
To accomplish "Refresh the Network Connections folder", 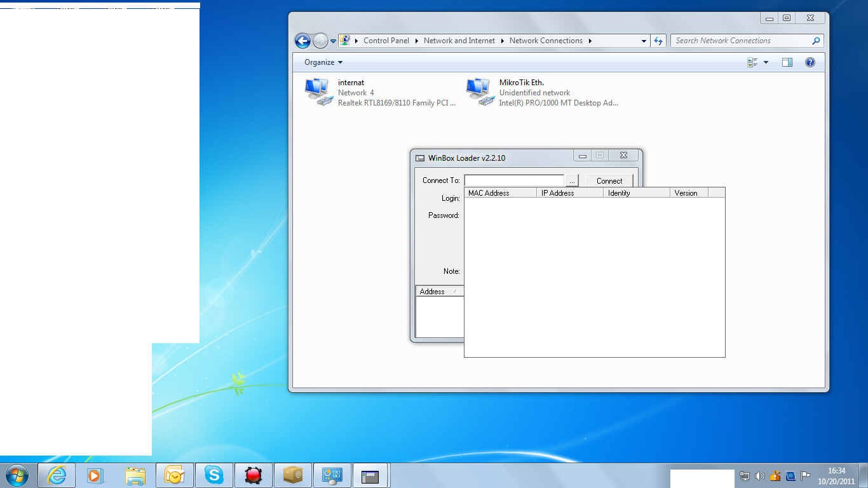I will pyautogui.click(x=658, y=41).
